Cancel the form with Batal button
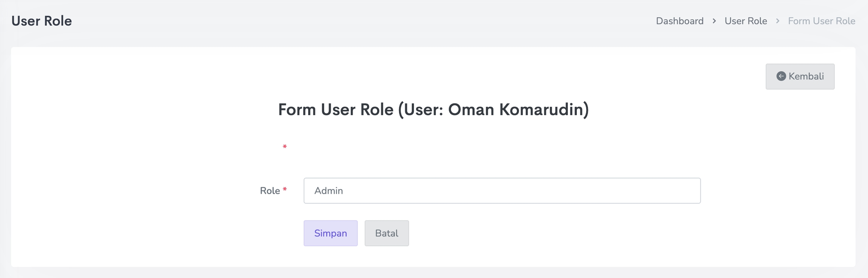This screenshot has height=278, width=868. coord(387,233)
